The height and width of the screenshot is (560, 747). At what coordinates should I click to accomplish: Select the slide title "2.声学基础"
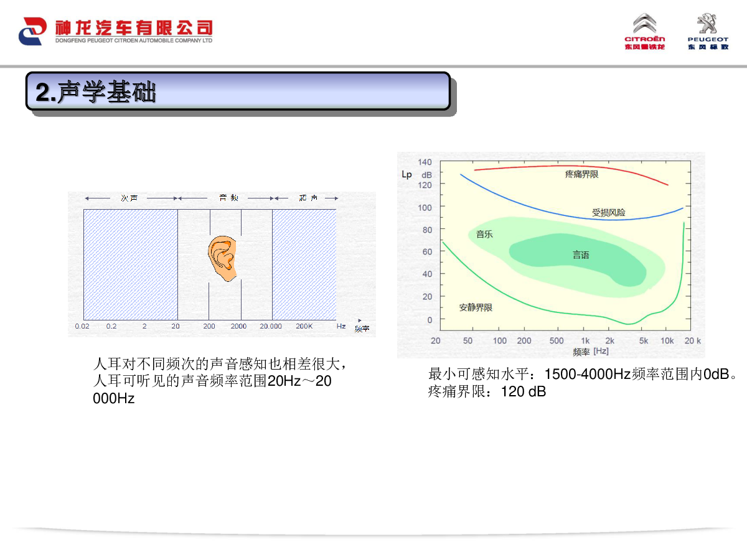tap(96, 92)
